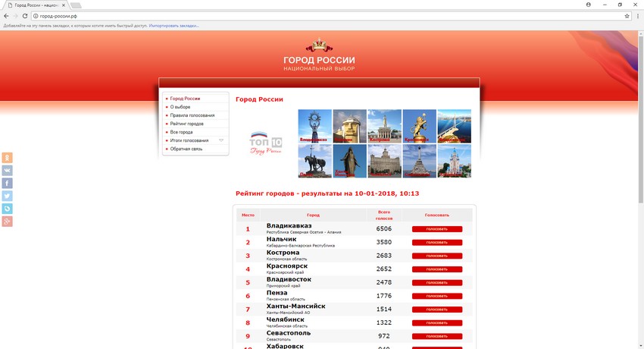
Task: Share on Facebook using sidebar icon
Action: tap(8, 183)
